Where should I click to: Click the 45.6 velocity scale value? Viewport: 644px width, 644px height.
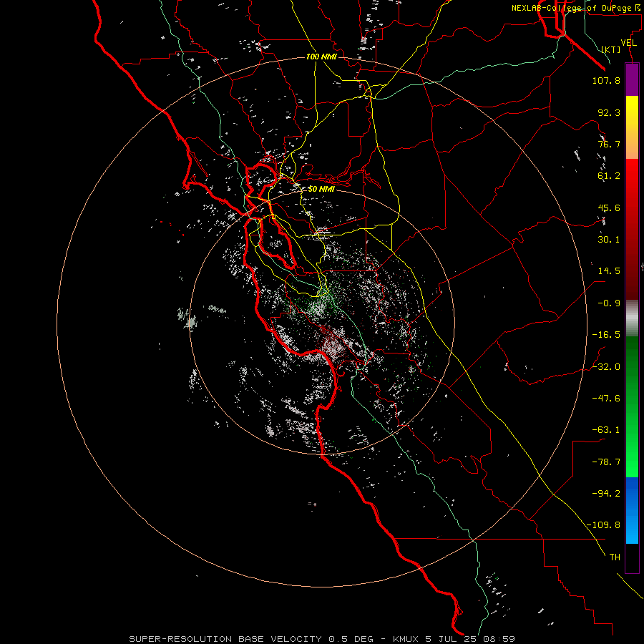(x=609, y=208)
